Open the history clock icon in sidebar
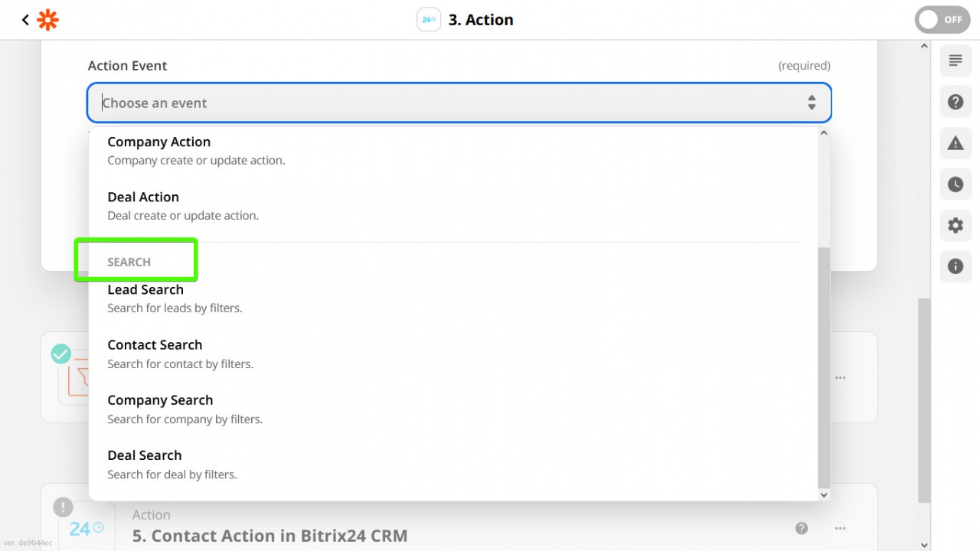The width and height of the screenshot is (980, 551). click(x=955, y=184)
